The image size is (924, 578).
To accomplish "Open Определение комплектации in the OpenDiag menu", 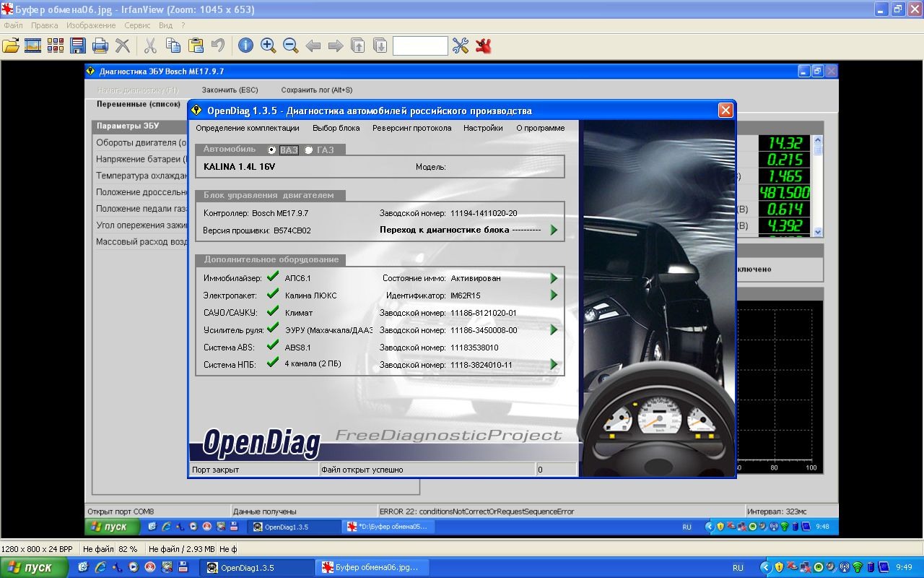I will coord(247,128).
